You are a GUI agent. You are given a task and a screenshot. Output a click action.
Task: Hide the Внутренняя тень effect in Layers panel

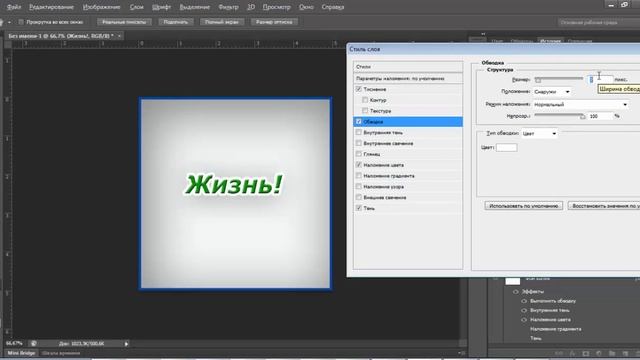524,310
